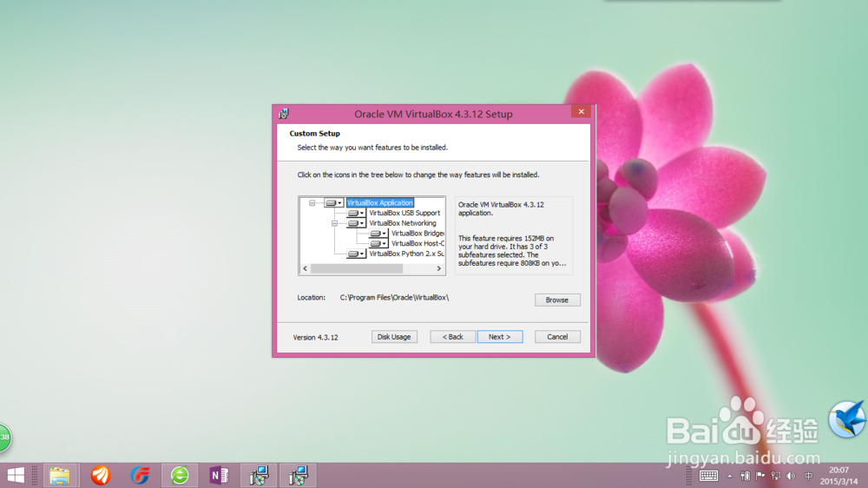Select the VirtualBox Host-Only networking item
This screenshot has width=868, height=488.
pyautogui.click(x=418, y=243)
